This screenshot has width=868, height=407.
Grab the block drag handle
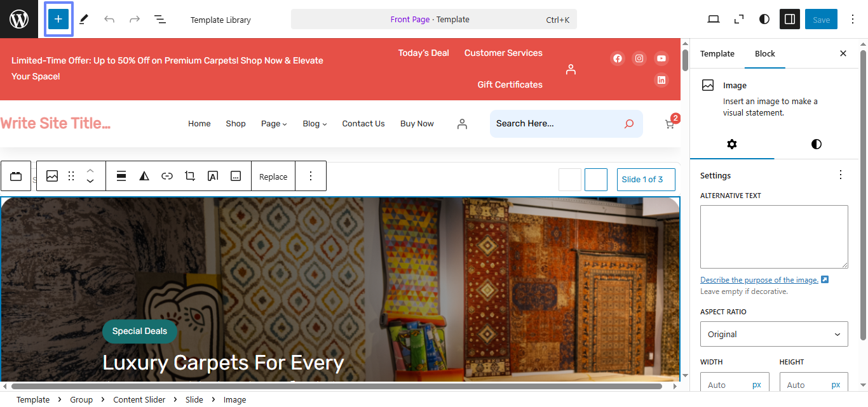click(71, 176)
